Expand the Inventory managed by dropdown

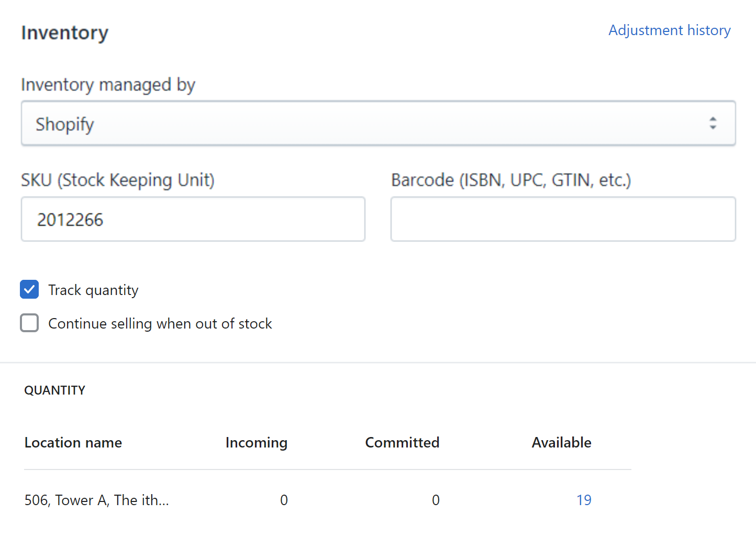pyautogui.click(x=377, y=124)
